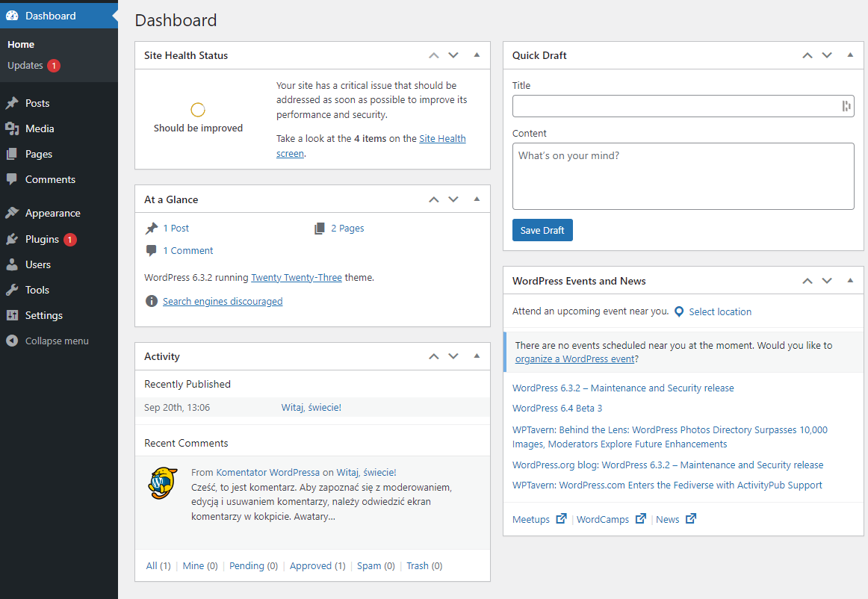This screenshot has height=599, width=868.
Task: Open the 1 Comment link in At a Glance
Action: pyautogui.click(x=187, y=250)
